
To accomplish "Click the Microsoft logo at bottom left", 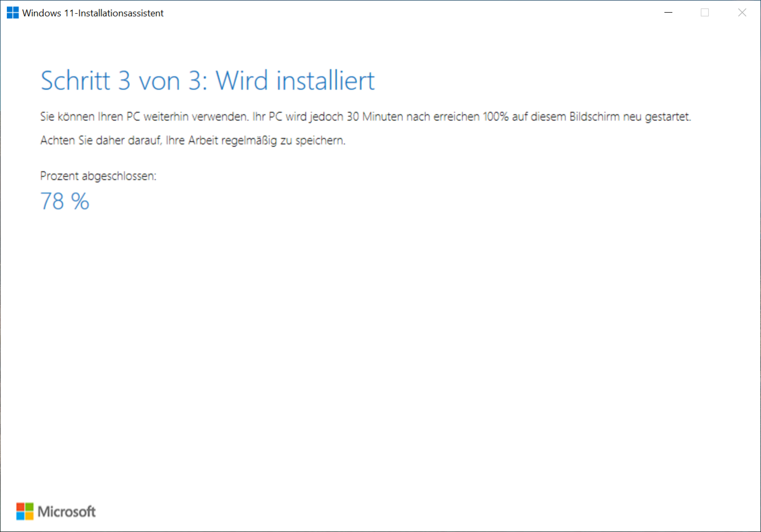I will 56,511.
